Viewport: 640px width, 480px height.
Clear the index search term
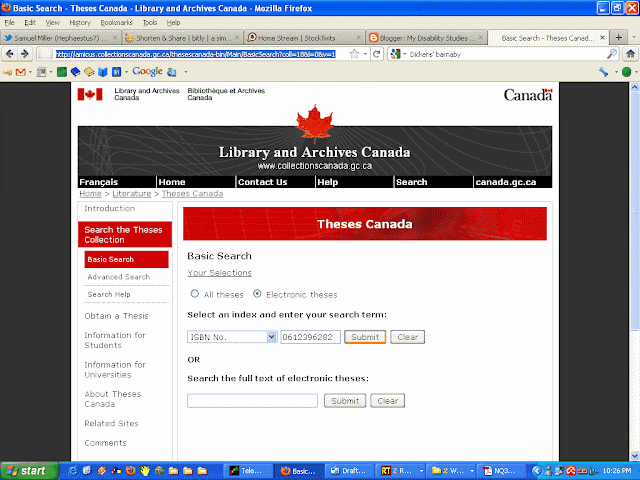[x=407, y=337]
